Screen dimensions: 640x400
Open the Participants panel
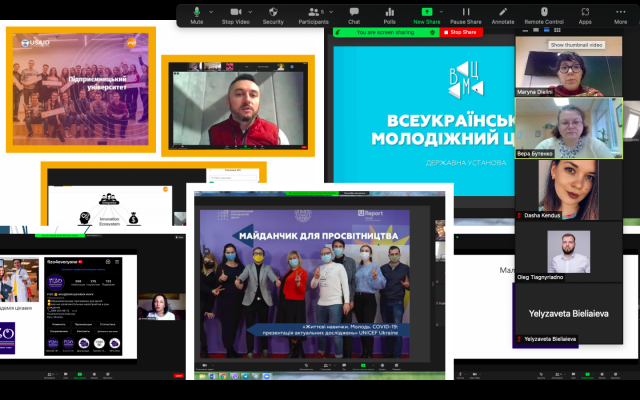coord(313,16)
